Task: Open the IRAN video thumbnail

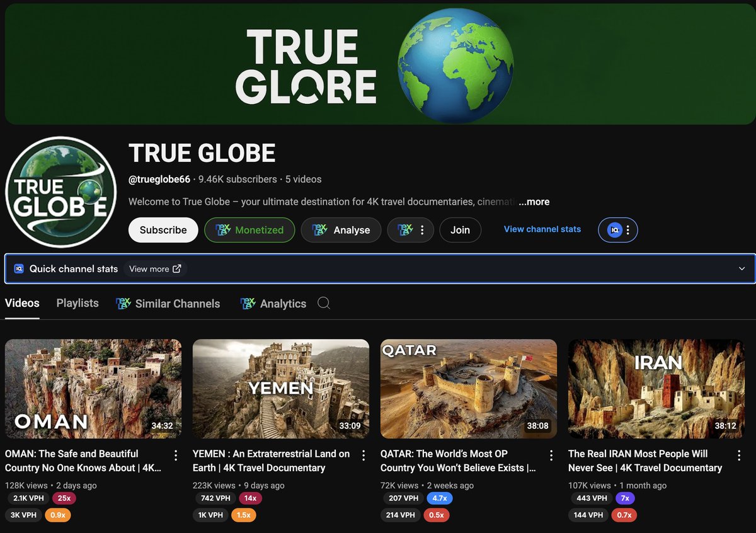Action: point(656,389)
